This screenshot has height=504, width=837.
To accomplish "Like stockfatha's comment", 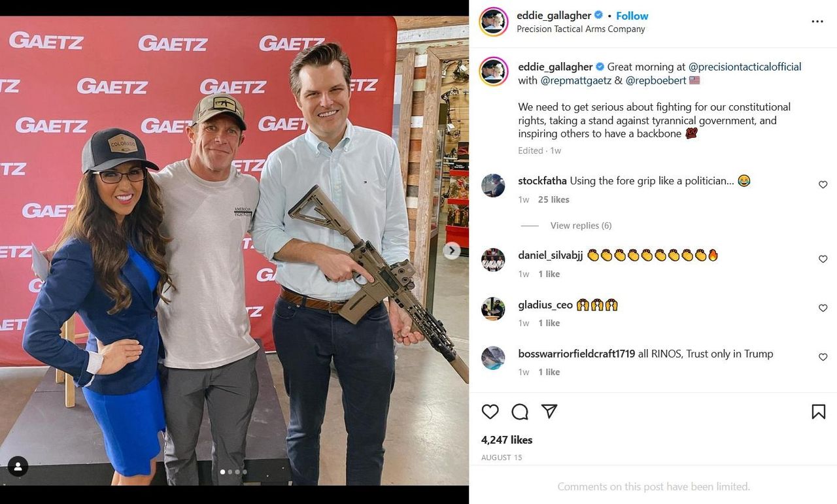I will [823, 185].
